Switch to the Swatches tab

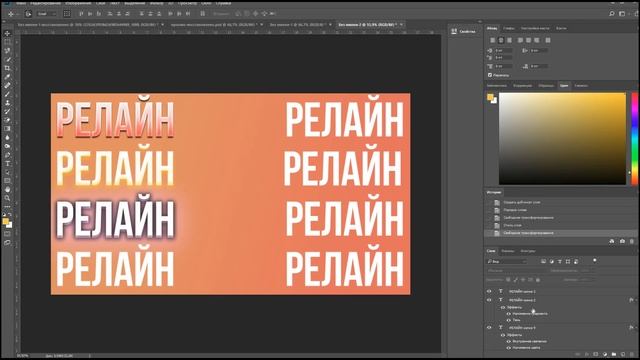point(546,86)
